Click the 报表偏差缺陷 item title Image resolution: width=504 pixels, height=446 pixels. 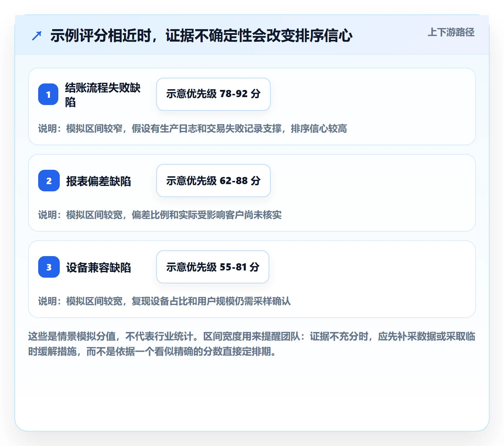(99, 181)
